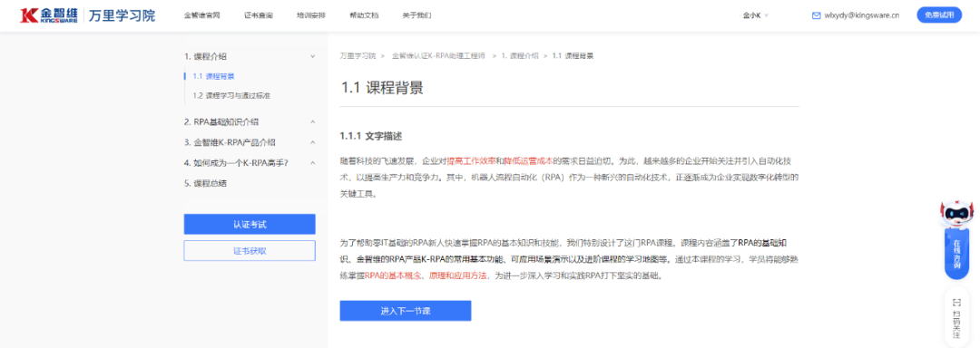Click the red text 降低运营成本
The width and height of the screenshot is (980, 348).
529,160
